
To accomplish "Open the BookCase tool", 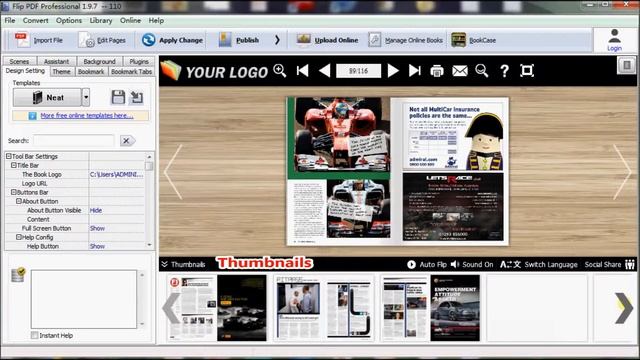I will click(473, 40).
